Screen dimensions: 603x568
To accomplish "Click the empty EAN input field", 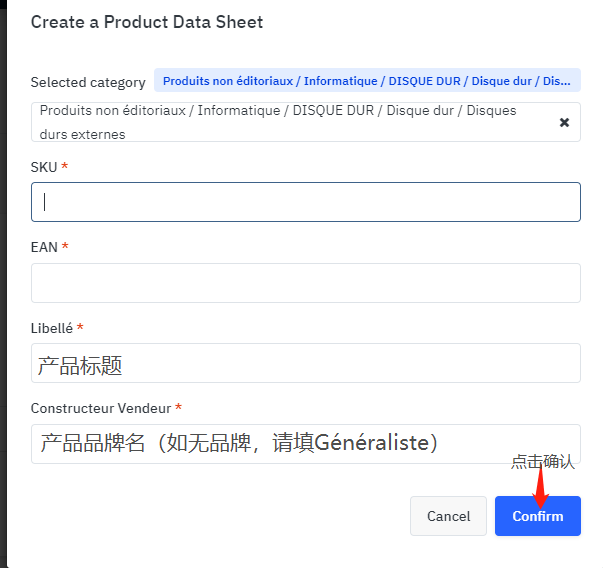I will (x=306, y=283).
